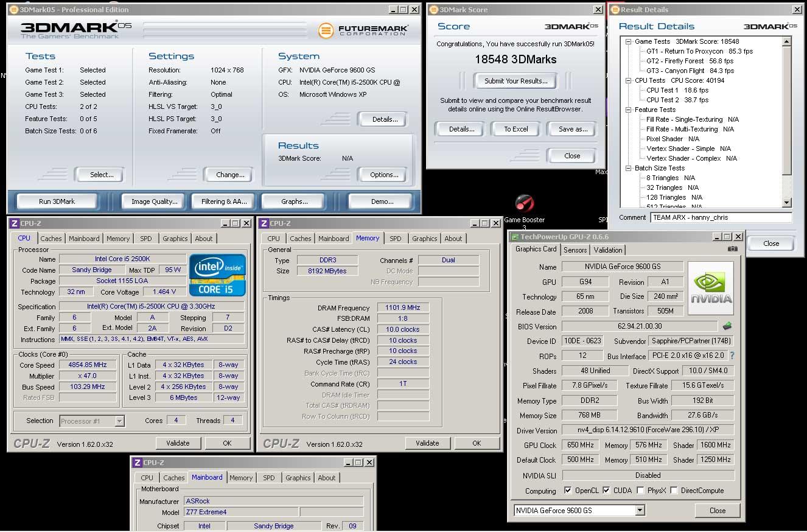The width and height of the screenshot is (807, 532).
Task: Export the score with To Excel
Action: pyautogui.click(x=516, y=129)
